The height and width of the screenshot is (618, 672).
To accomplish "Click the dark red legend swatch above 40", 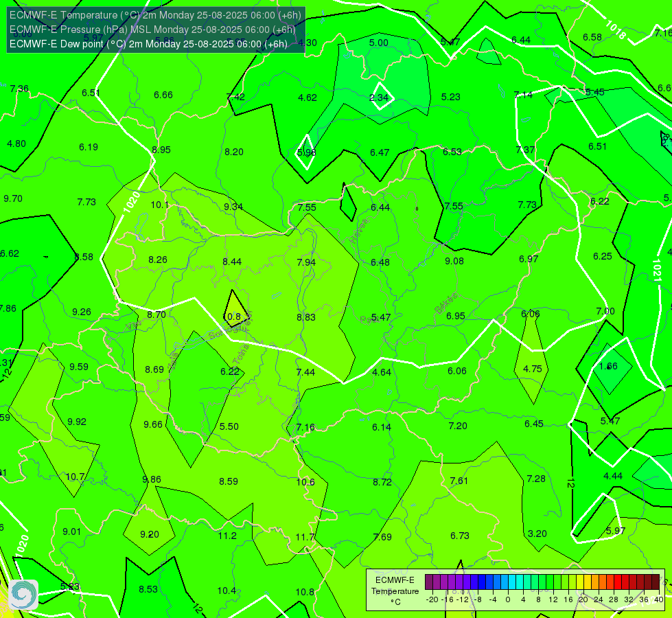I will pyautogui.click(x=656, y=582).
